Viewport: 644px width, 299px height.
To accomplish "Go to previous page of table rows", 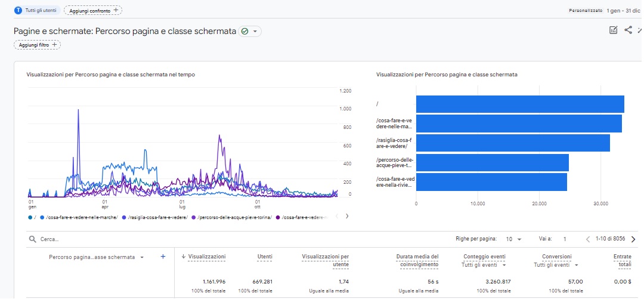I will [x=587, y=239].
